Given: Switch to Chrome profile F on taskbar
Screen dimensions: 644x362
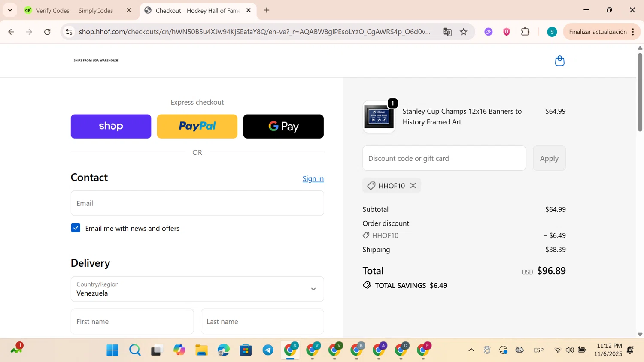Looking at the screenshot, I should coord(423,350).
